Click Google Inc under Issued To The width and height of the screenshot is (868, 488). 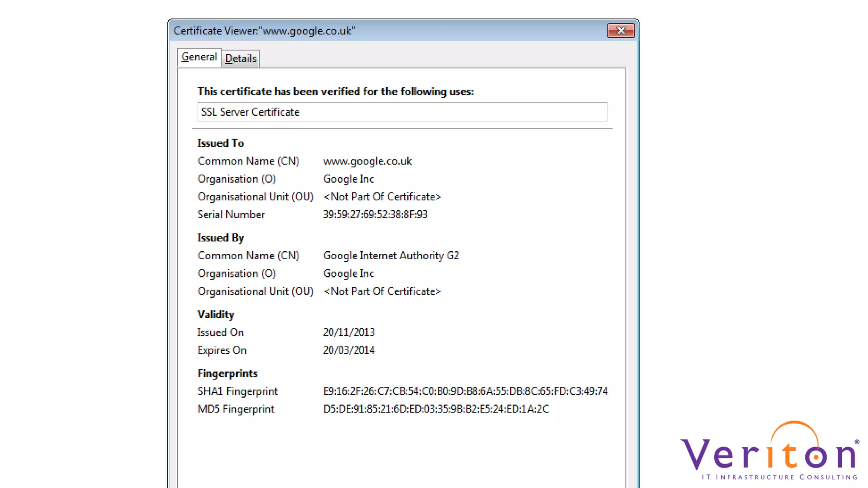tap(348, 179)
